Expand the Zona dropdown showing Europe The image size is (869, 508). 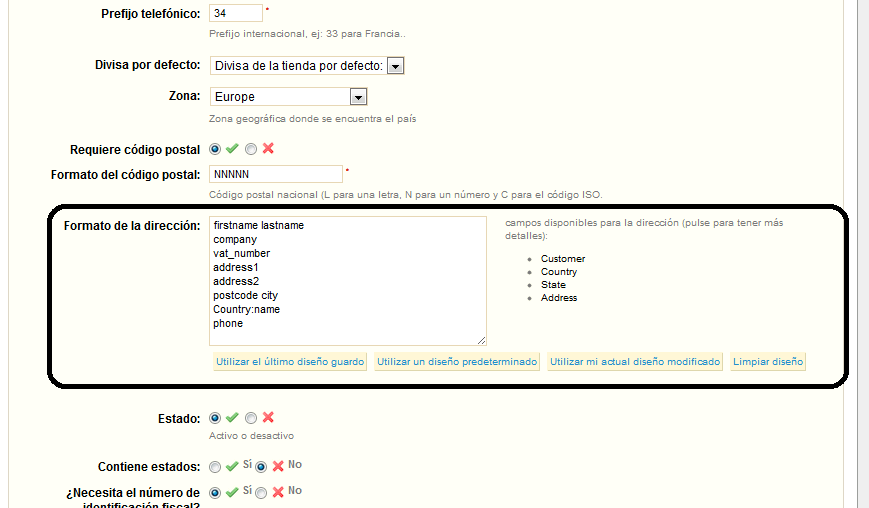(x=359, y=97)
